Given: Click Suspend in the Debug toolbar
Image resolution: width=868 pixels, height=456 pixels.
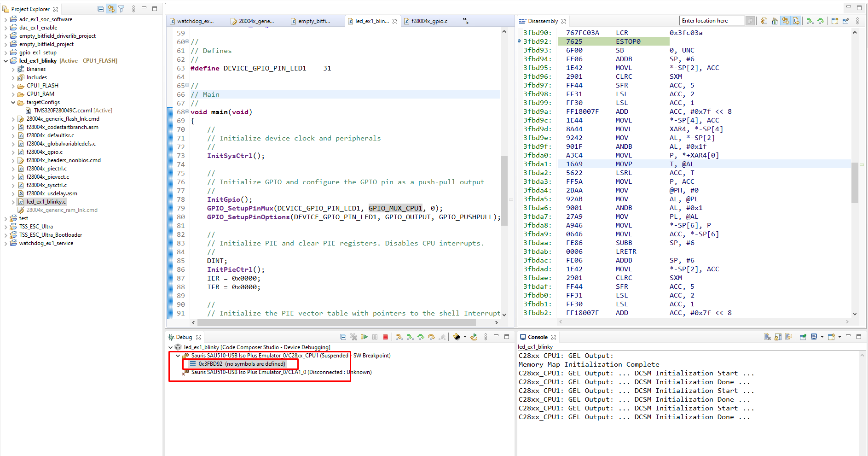Looking at the screenshot, I should click(x=375, y=337).
